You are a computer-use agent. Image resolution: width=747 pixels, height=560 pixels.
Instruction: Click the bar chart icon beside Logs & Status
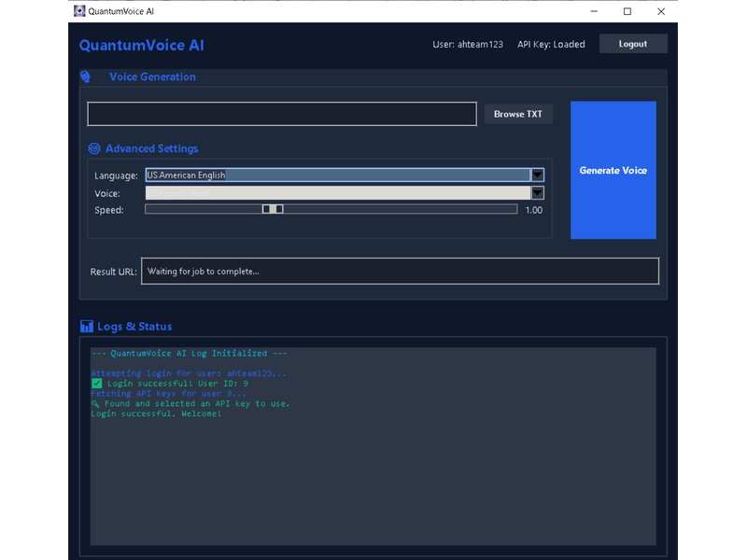click(x=86, y=326)
